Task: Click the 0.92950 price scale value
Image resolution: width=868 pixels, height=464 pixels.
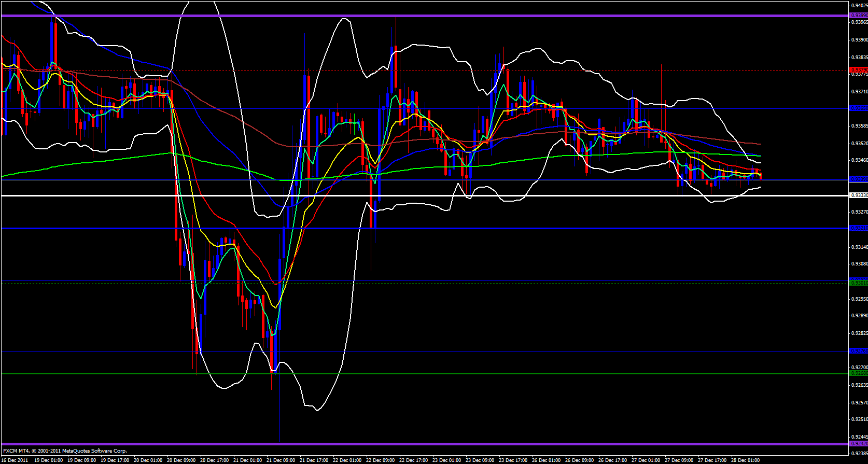Action: pos(859,299)
